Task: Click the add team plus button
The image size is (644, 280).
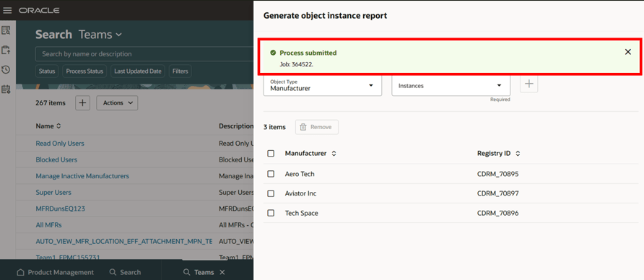Action: (x=82, y=103)
